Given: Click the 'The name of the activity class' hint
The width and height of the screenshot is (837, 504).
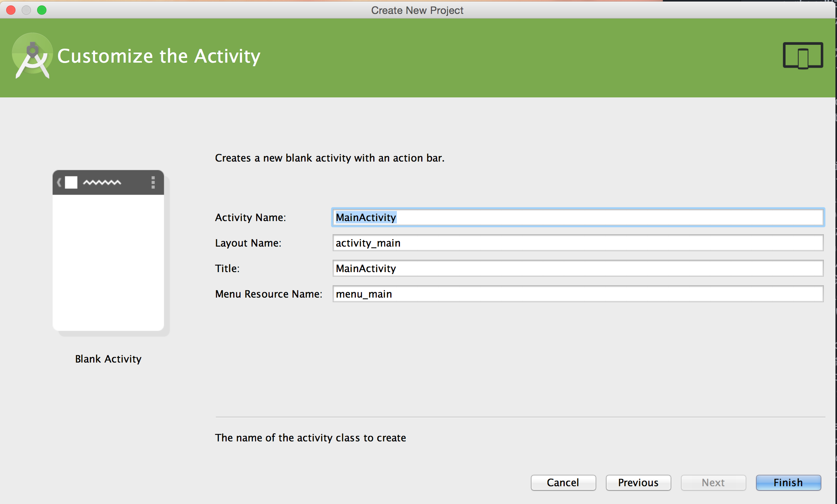Looking at the screenshot, I should pyautogui.click(x=311, y=438).
